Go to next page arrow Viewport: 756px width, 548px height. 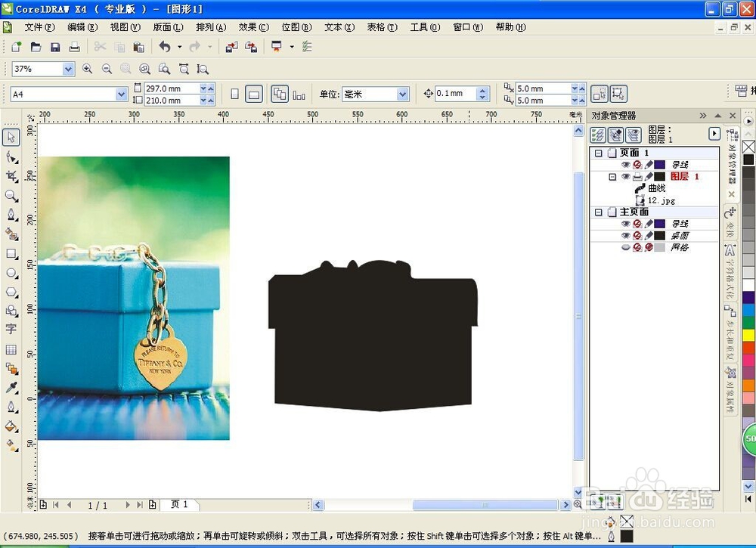click(127, 505)
